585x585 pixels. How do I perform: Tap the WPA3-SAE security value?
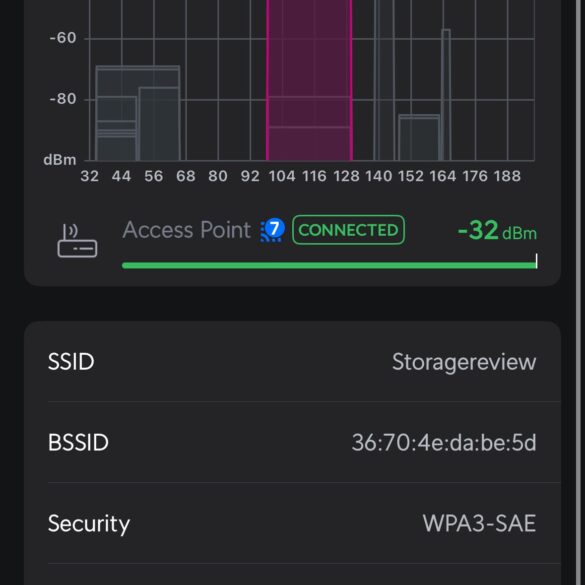tap(479, 523)
